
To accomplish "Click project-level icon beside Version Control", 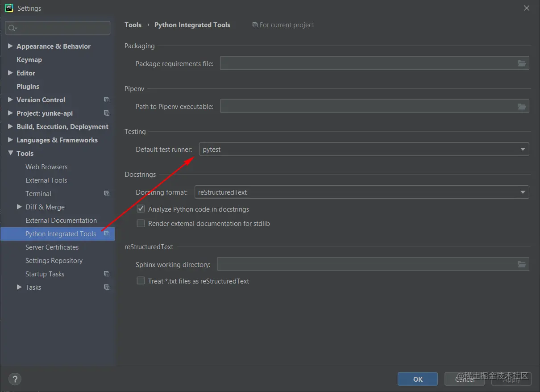I will 107,100.
